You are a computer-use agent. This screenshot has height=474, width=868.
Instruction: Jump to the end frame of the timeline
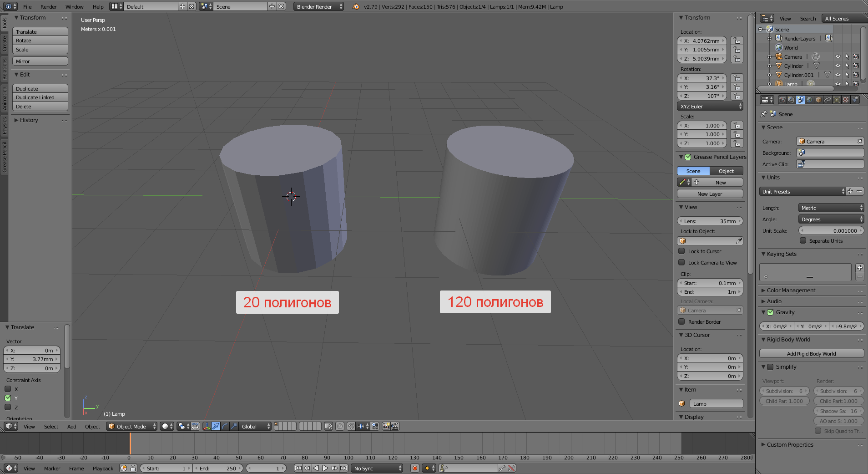(x=344, y=468)
